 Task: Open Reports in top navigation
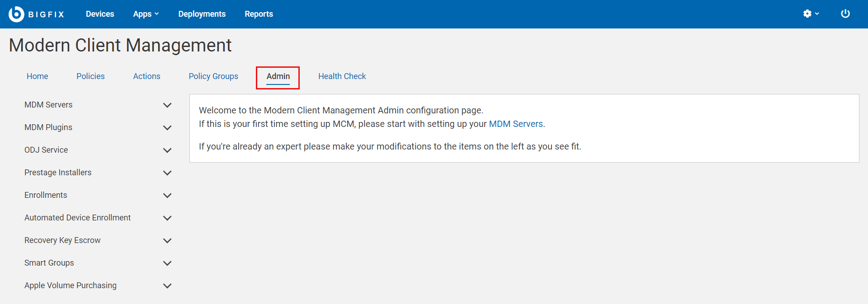click(x=259, y=14)
